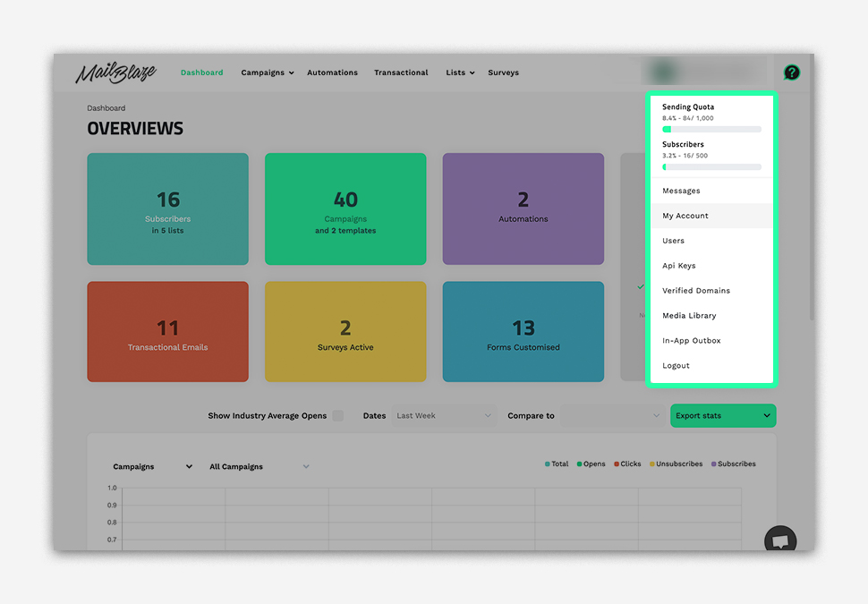
Task: Expand the Campaigns navigation dropdown
Action: point(267,72)
